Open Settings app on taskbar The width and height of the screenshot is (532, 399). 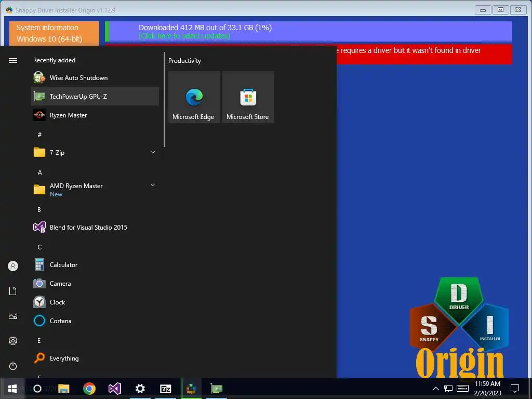pos(140,389)
